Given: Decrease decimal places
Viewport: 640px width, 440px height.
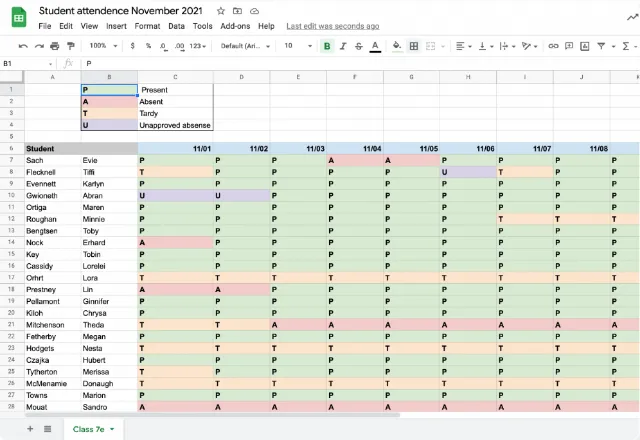Looking at the screenshot, I should [x=163, y=46].
